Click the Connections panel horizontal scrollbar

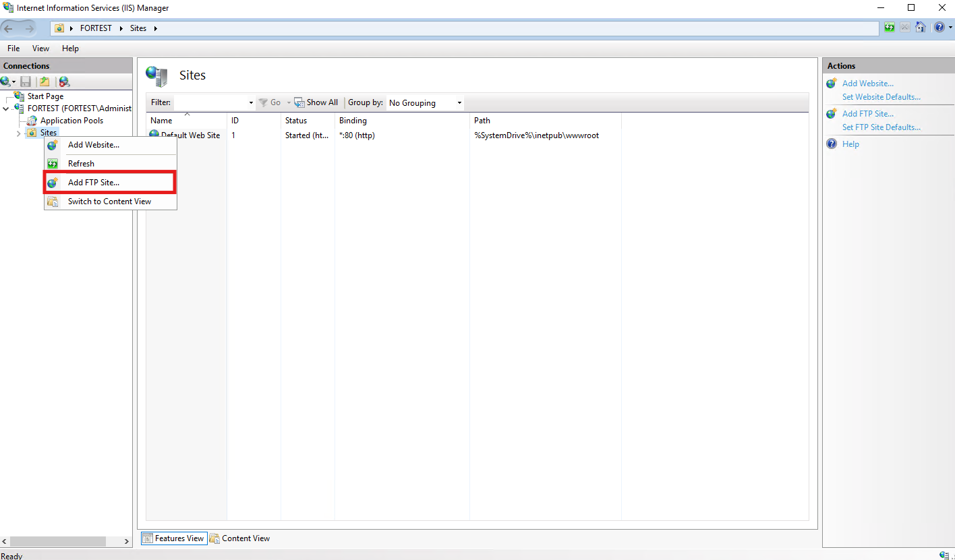66,541
